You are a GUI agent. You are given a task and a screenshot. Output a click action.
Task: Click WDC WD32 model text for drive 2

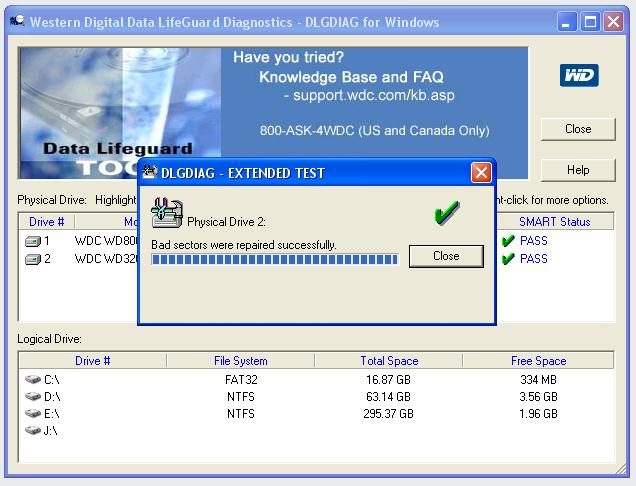(106, 259)
